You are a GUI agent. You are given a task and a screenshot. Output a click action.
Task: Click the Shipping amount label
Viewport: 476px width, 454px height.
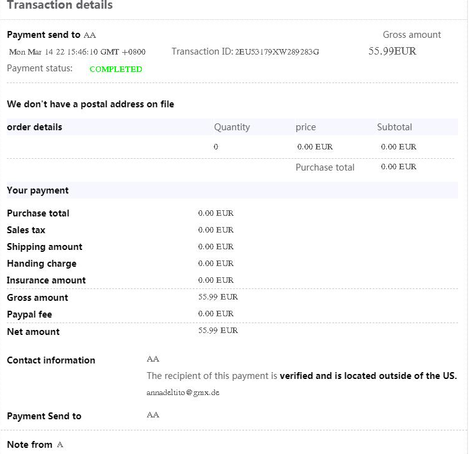45,247
